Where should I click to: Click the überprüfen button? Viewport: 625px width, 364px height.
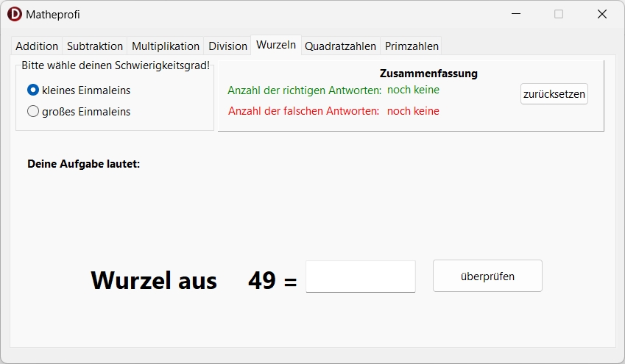[487, 276]
